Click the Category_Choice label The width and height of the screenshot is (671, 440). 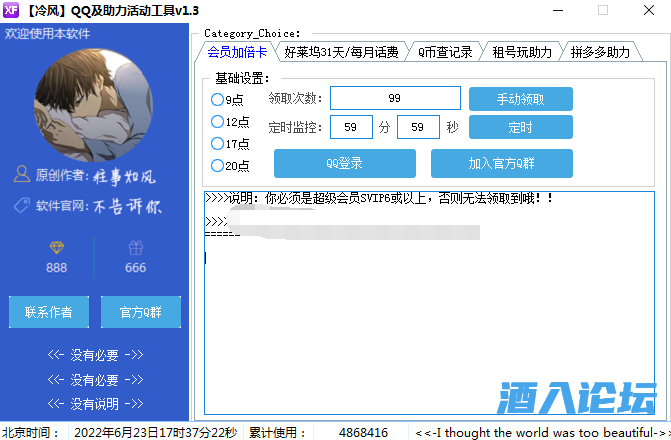click(252, 33)
